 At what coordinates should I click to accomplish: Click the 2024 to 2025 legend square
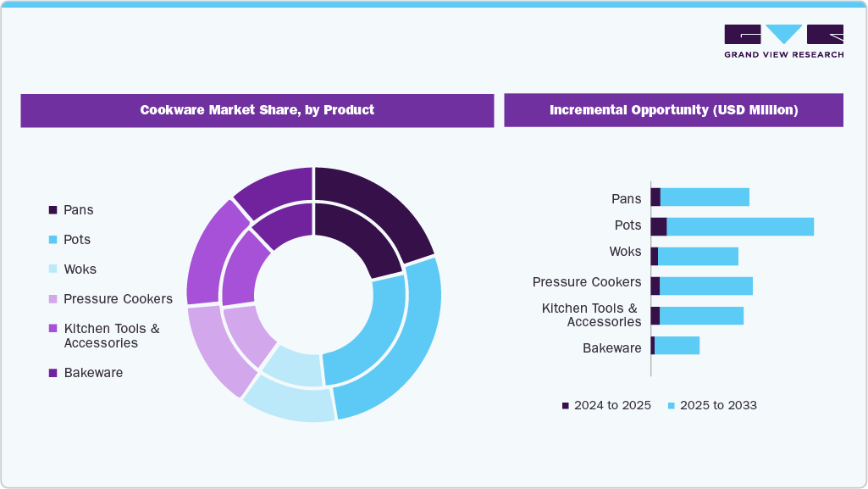[564, 405]
